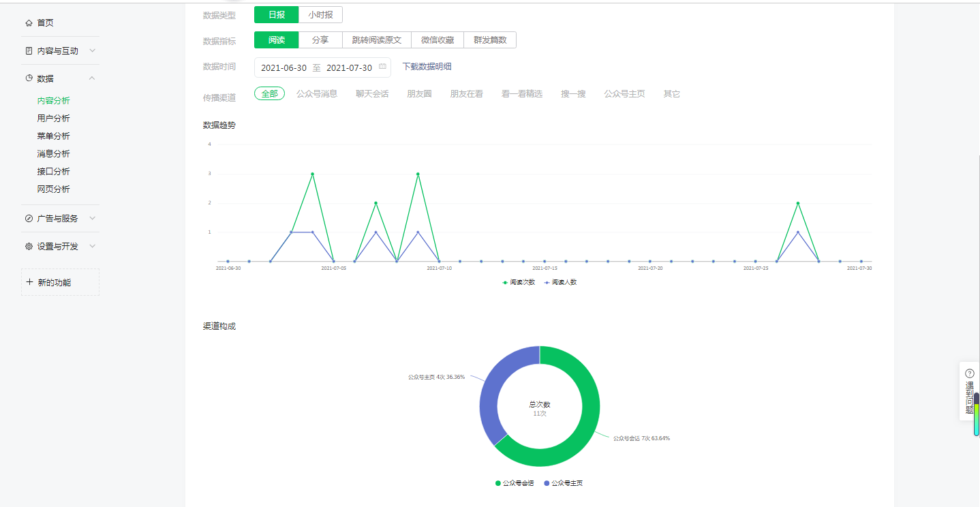This screenshot has width=980, height=507.
Task: Click the 遇到问题 help question icon
Action: tap(970, 373)
